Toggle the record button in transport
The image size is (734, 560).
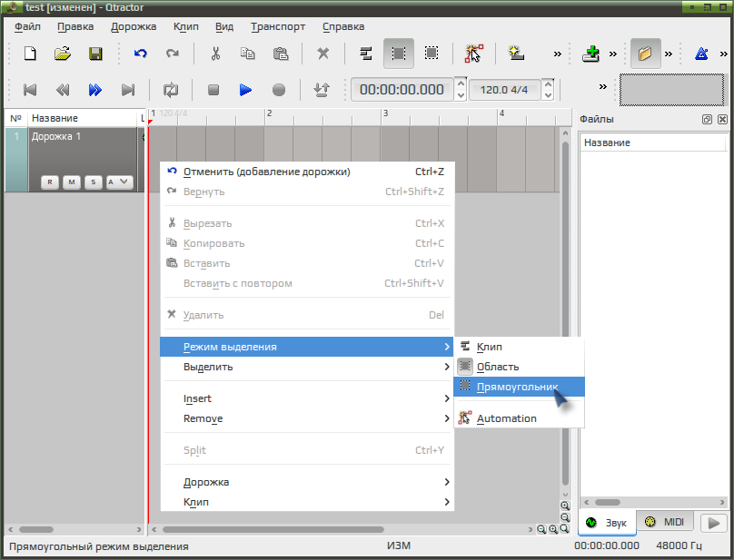pyautogui.click(x=279, y=89)
